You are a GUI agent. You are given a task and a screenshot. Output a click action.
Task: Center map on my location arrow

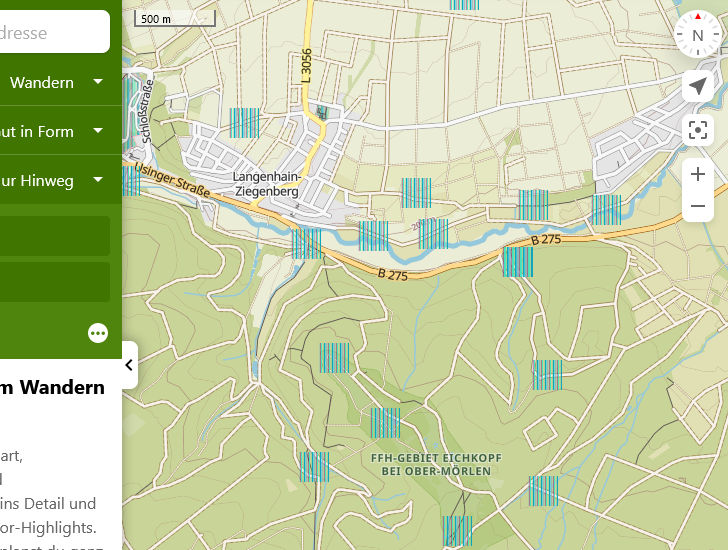tap(698, 86)
